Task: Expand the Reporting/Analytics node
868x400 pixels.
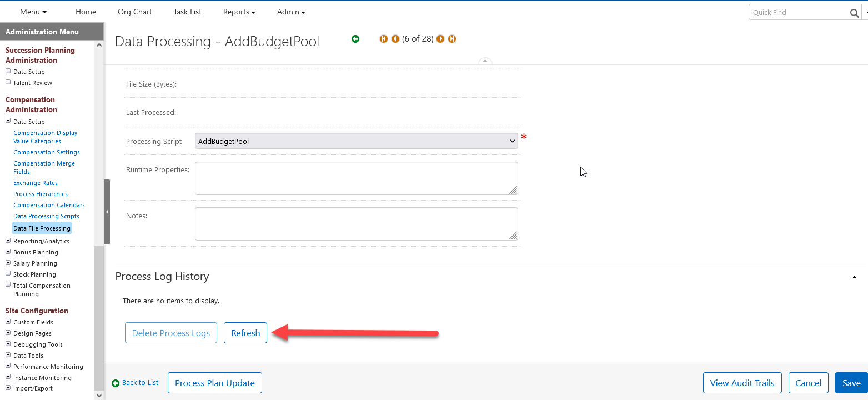Action: (x=8, y=241)
